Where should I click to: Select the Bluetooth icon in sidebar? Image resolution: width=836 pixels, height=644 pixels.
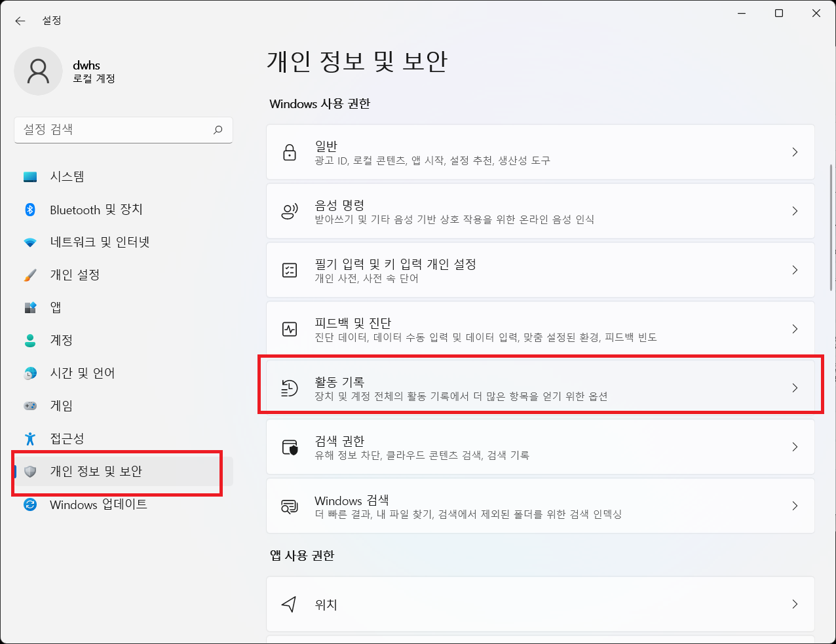coord(30,210)
